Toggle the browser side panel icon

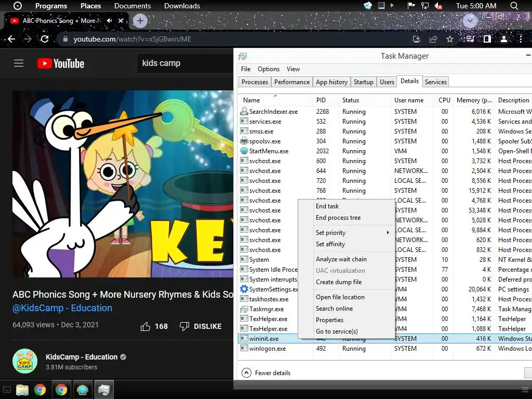(487, 39)
